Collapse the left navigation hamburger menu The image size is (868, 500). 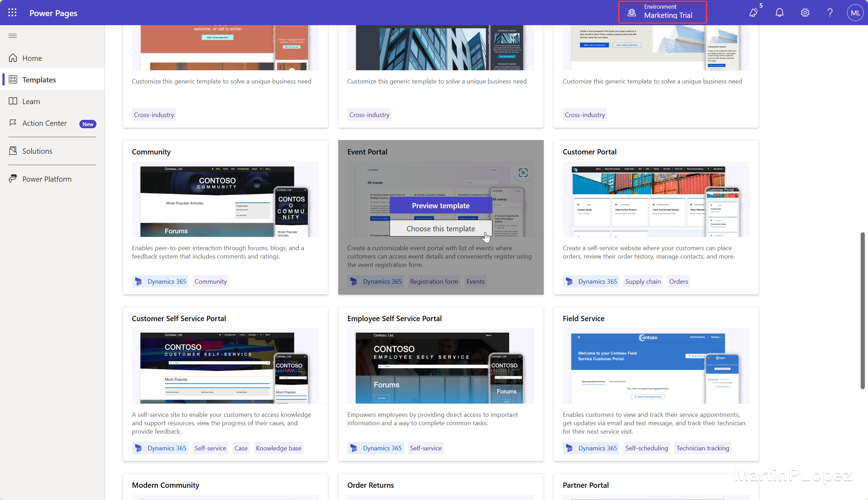[13, 36]
